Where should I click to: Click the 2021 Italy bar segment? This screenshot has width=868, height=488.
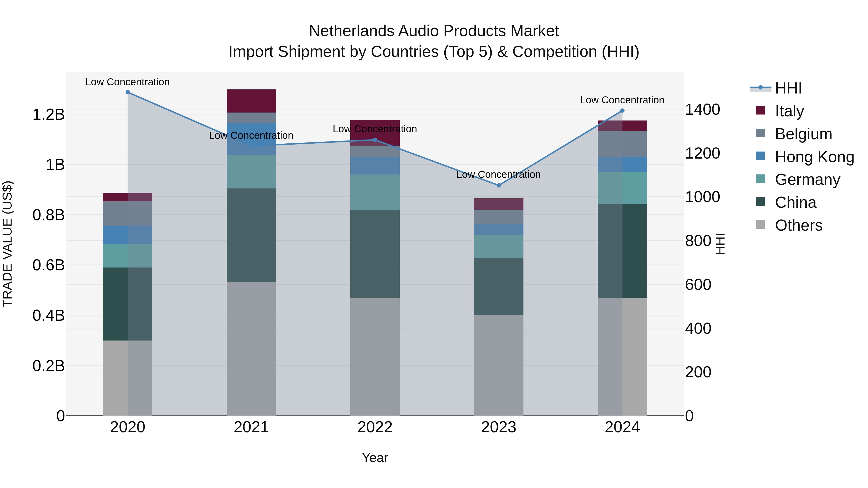[x=251, y=101]
